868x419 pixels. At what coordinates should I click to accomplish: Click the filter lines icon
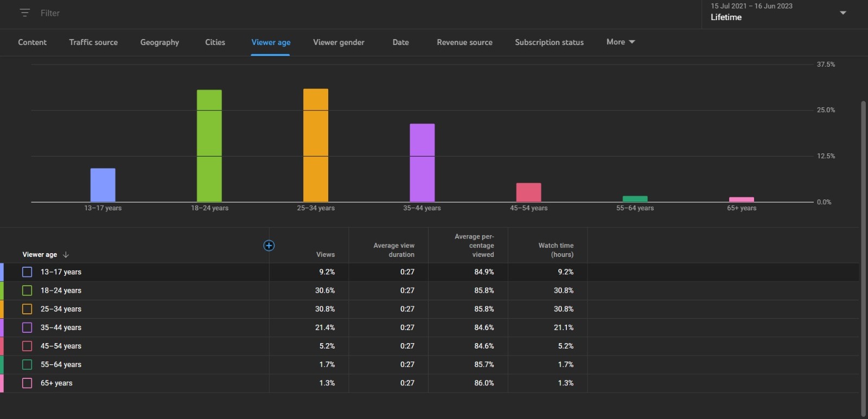24,13
